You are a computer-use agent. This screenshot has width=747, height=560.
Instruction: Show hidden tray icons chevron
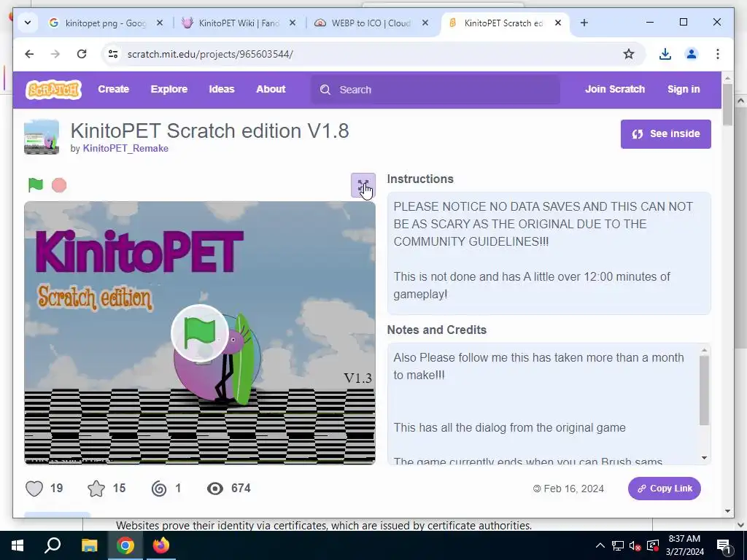(600, 545)
